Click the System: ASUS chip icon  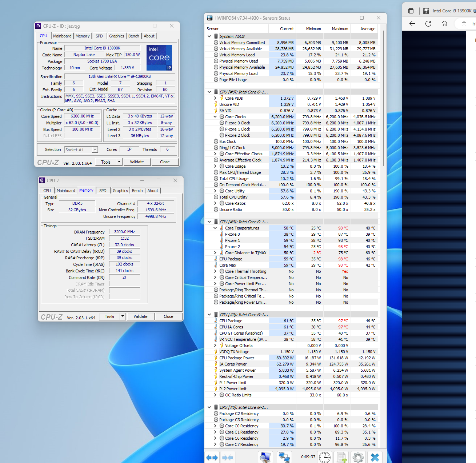point(216,36)
